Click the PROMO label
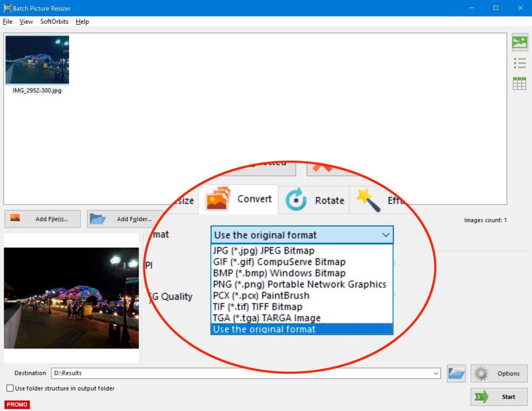 point(17,404)
